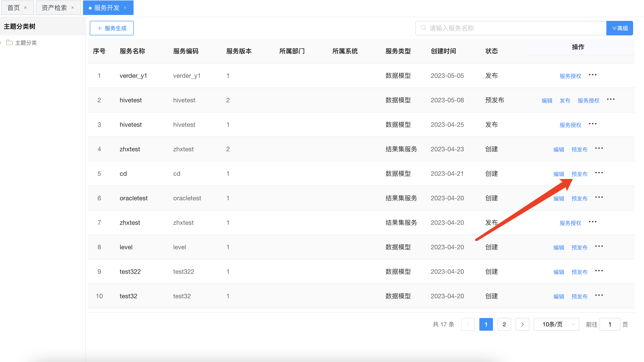This screenshot has height=362, width=644.
Task: Click 编辑 for test32
Action: pyautogui.click(x=559, y=296)
